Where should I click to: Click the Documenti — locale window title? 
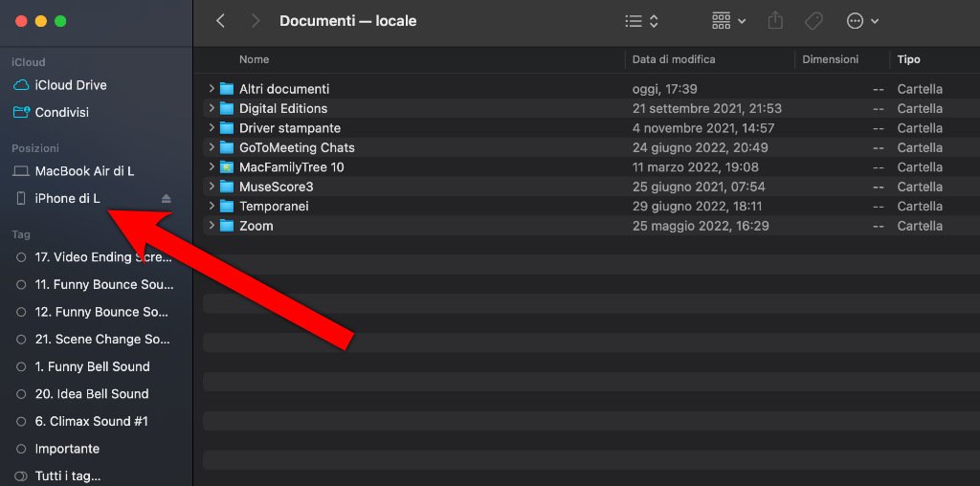347,21
